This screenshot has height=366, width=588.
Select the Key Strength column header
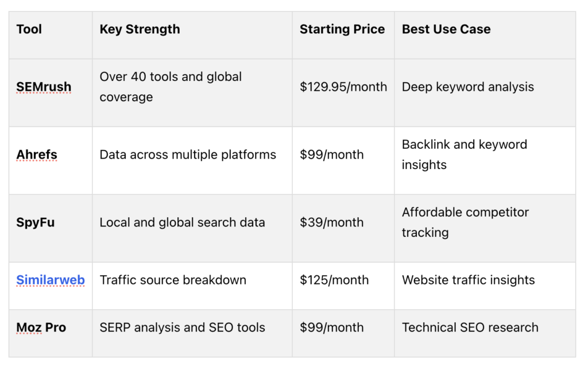pos(140,29)
